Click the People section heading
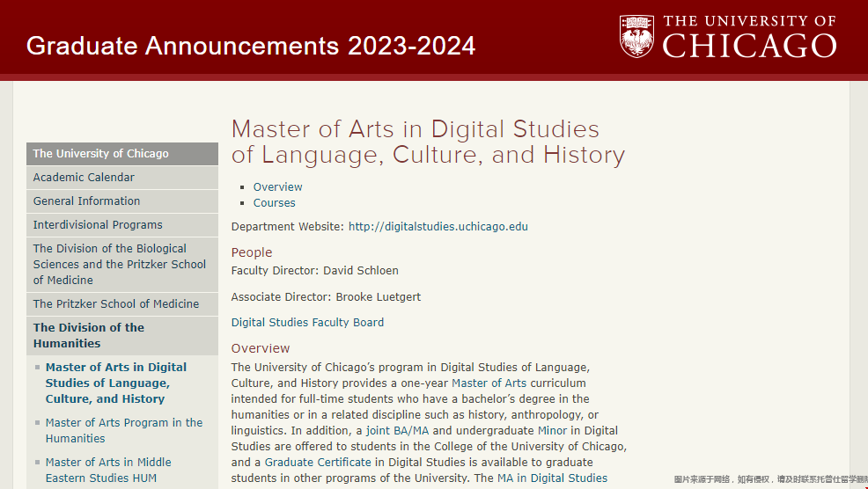 pyautogui.click(x=251, y=252)
